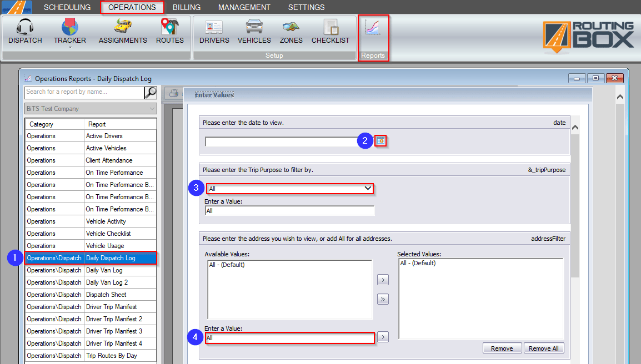Open the Routes map pin icon
Image resolution: width=641 pixels, height=364 pixels.
pos(169,27)
